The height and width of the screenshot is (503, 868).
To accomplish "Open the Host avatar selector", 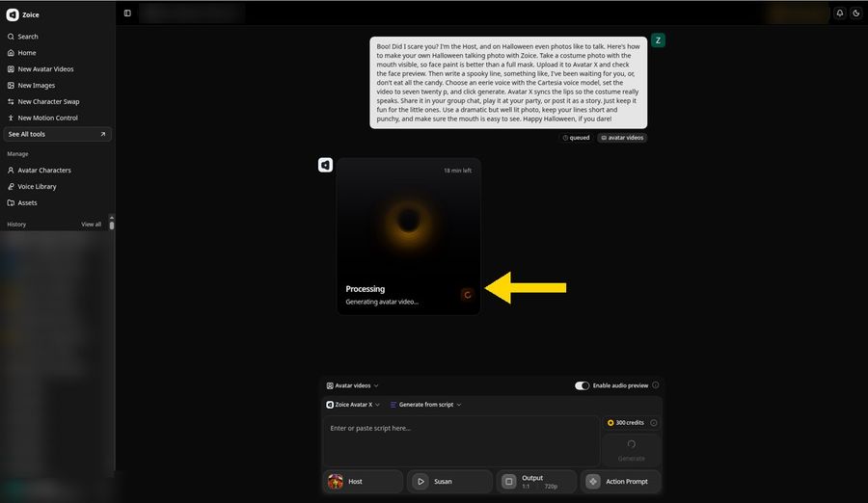I will (363, 482).
